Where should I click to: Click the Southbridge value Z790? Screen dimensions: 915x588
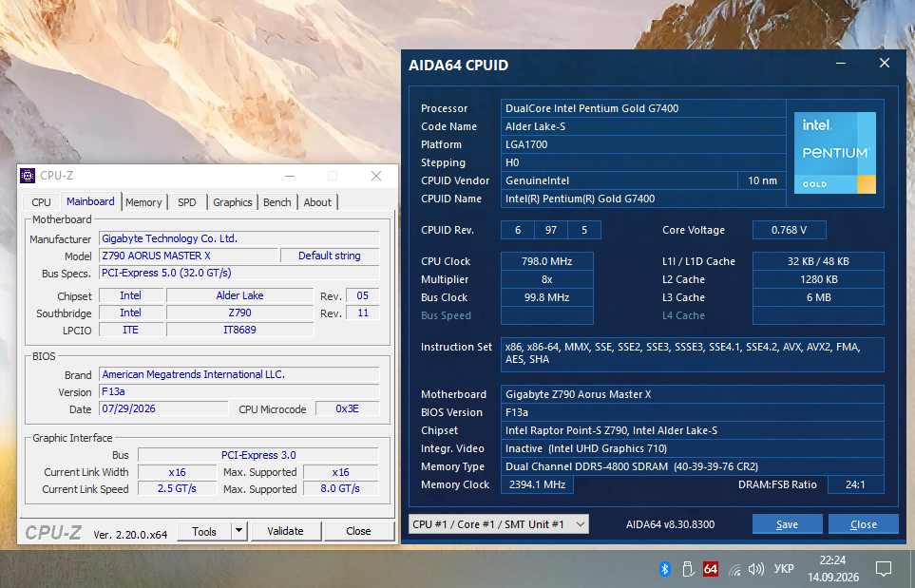[x=239, y=313]
